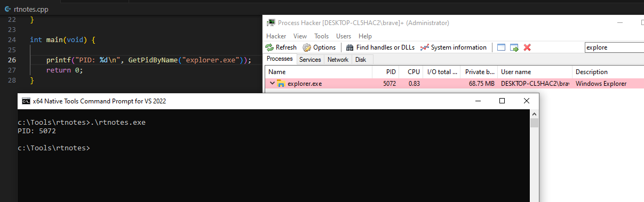Sort by the CPU column header
Viewport: 644px width, 202px height.
click(x=414, y=72)
